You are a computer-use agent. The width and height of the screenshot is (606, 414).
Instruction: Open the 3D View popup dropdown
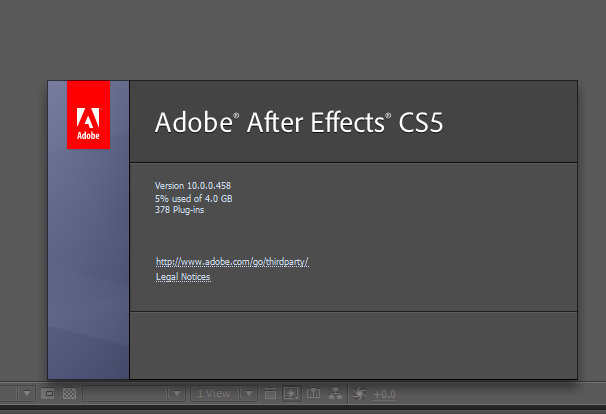coord(134,394)
